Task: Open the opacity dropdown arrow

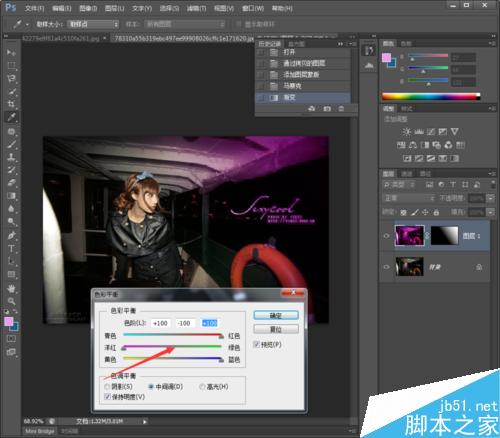Action: 491,198
